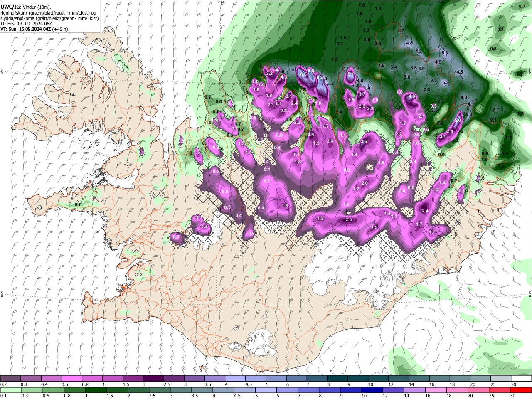Click the 'VT: Sun. 15.09.2024 04Z' valid time
Image resolution: width=532 pixels, height=399 pixels.
coord(26,29)
